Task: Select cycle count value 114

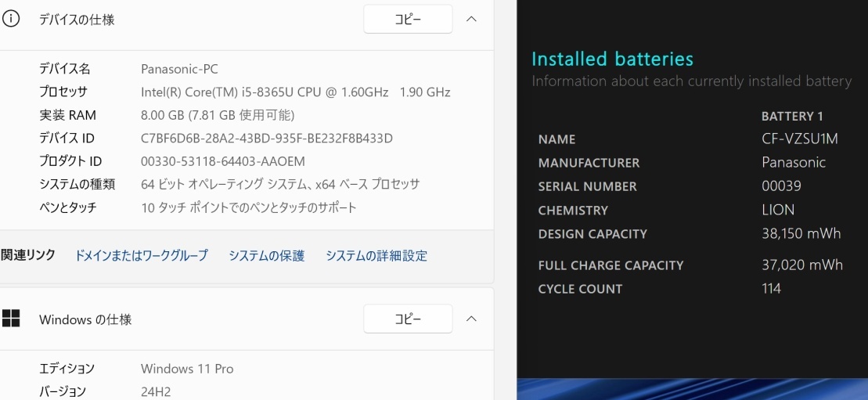Action: tap(771, 288)
